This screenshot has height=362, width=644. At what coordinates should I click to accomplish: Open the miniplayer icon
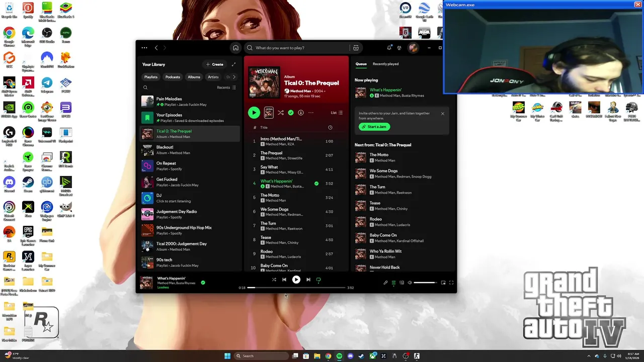click(x=443, y=283)
